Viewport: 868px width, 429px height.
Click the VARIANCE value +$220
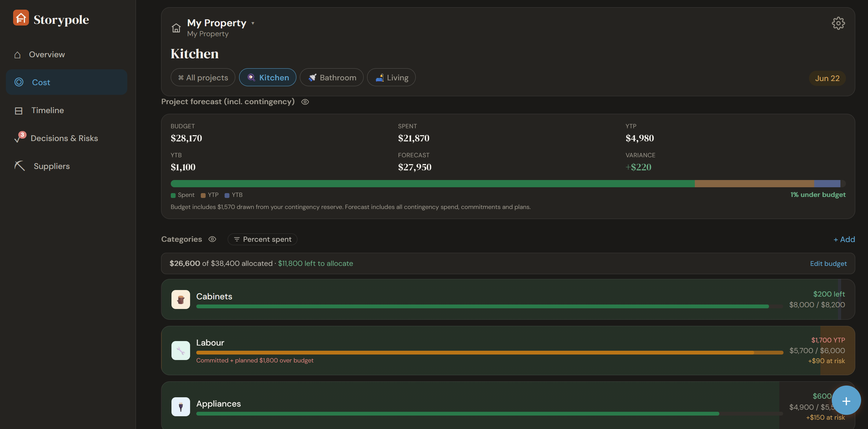click(x=638, y=167)
